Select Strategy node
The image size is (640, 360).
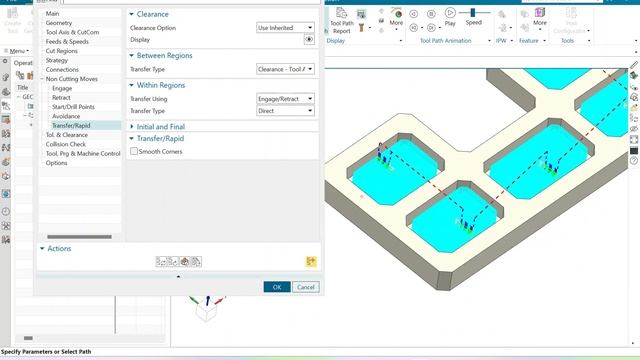coord(57,60)
